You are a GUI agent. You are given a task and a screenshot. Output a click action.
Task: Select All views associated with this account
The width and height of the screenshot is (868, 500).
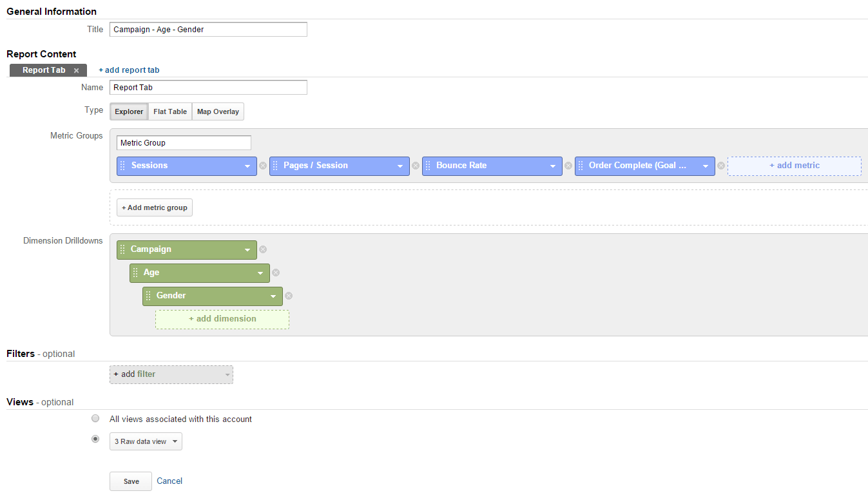pos(95,418)
